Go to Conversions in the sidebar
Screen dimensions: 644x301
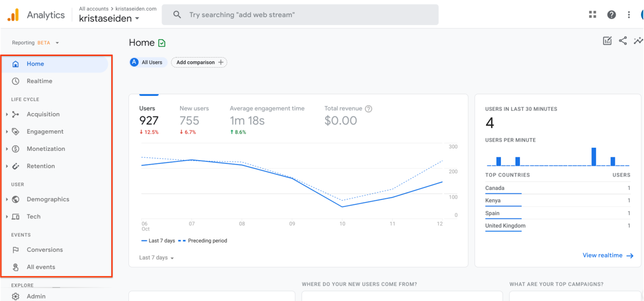pyautogui.click(x=45, y=250)
